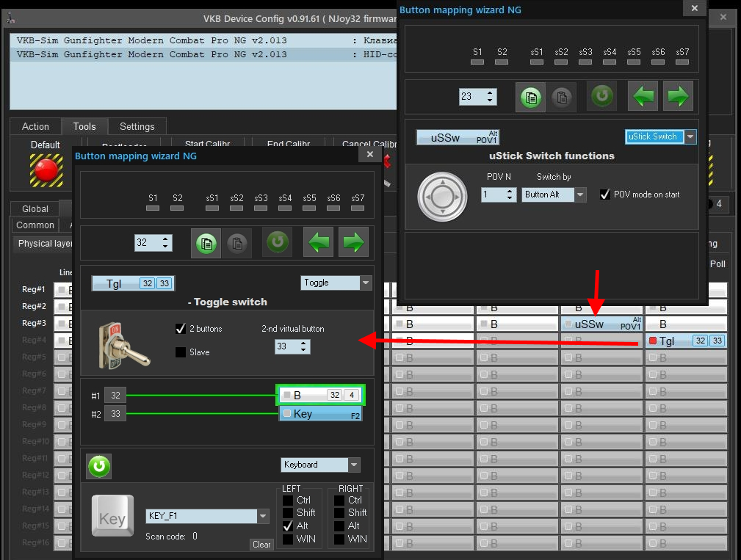Click the green copy icon in Toggle wizard
This screenshot has width=741, height=560.
pos(206,243)
